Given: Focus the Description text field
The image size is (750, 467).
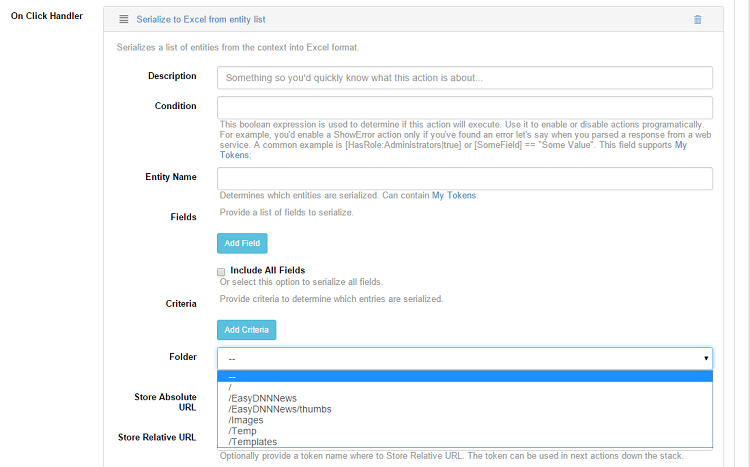Looking at the screenshot, I should click(465, 78).
